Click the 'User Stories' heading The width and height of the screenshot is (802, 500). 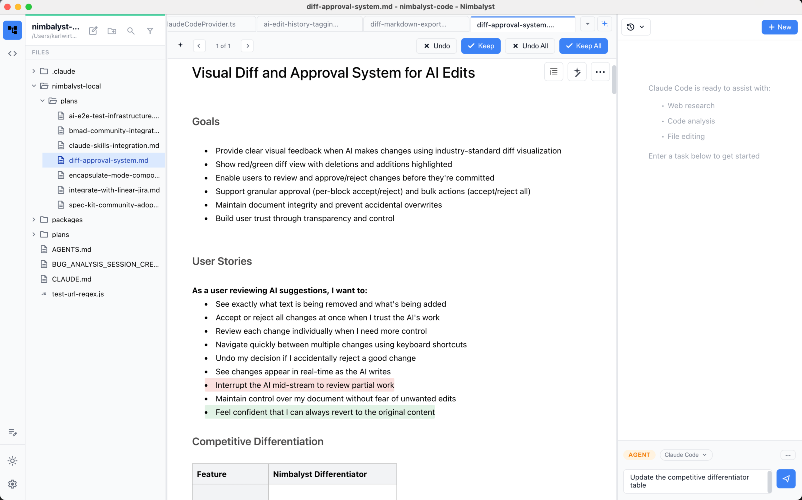pyautogui.click(x=222, y=261)
